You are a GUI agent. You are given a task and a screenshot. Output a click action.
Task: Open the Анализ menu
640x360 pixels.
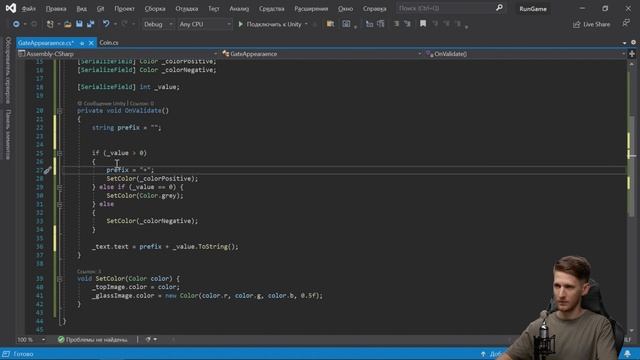point(239,9)
